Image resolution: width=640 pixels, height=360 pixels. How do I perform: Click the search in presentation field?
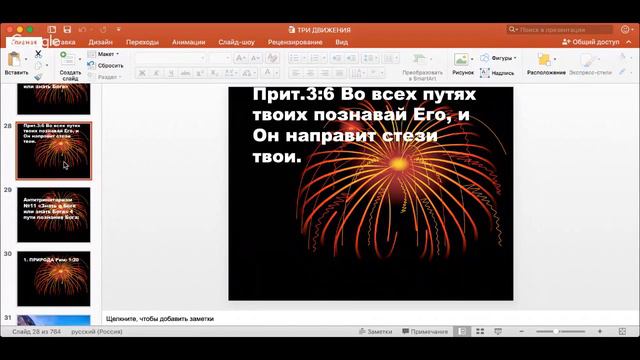pos(560,29)
